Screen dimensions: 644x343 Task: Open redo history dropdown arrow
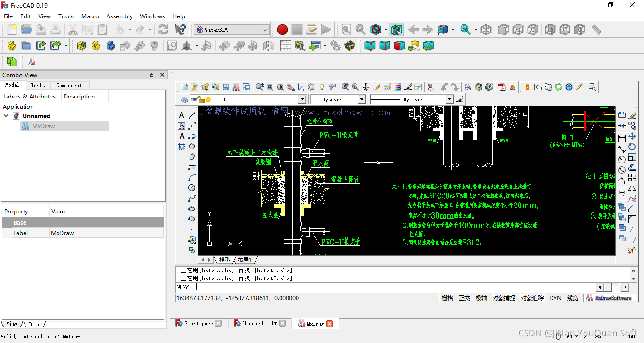(150, 30)
